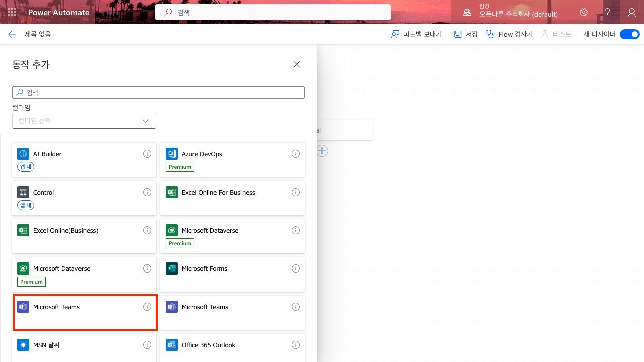Click info icon for AI Builder
The image size is (644, 362).
coord(147,154)
